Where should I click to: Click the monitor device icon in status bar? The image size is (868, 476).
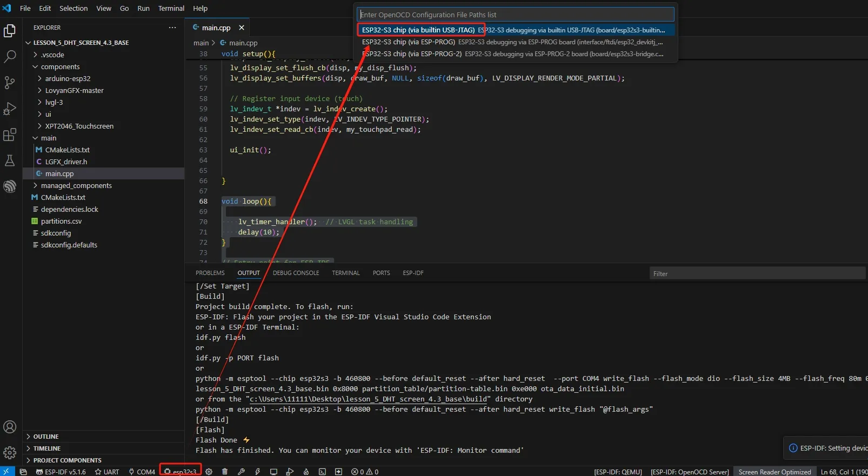click(273, 472)
